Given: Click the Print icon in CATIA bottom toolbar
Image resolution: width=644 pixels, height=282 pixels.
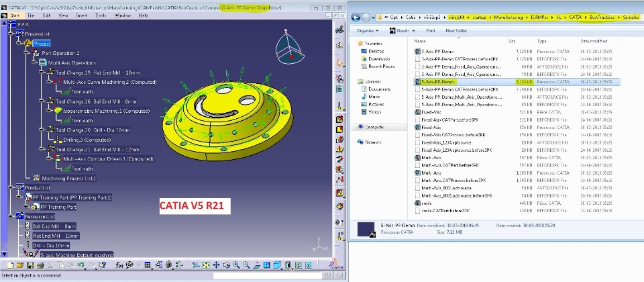Looking at the screenshot, I should tap(40, 265).
